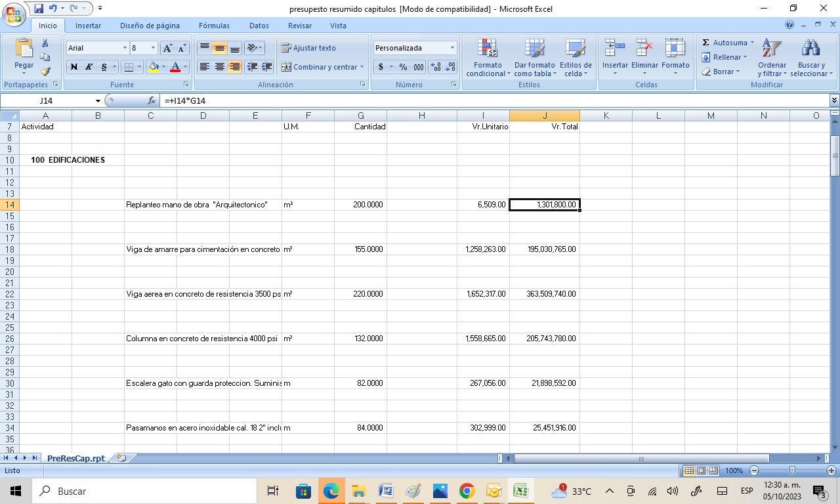
Task: Toggle underline (S) formatting
Action: point(104,67)
